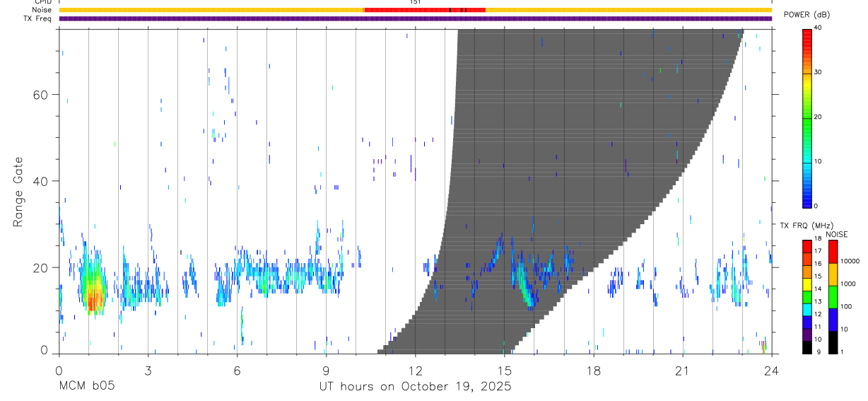Viewport: 868px width, 401px height.
Task: Click the 21 tick on UT hours axis
Action: [682, 370]
